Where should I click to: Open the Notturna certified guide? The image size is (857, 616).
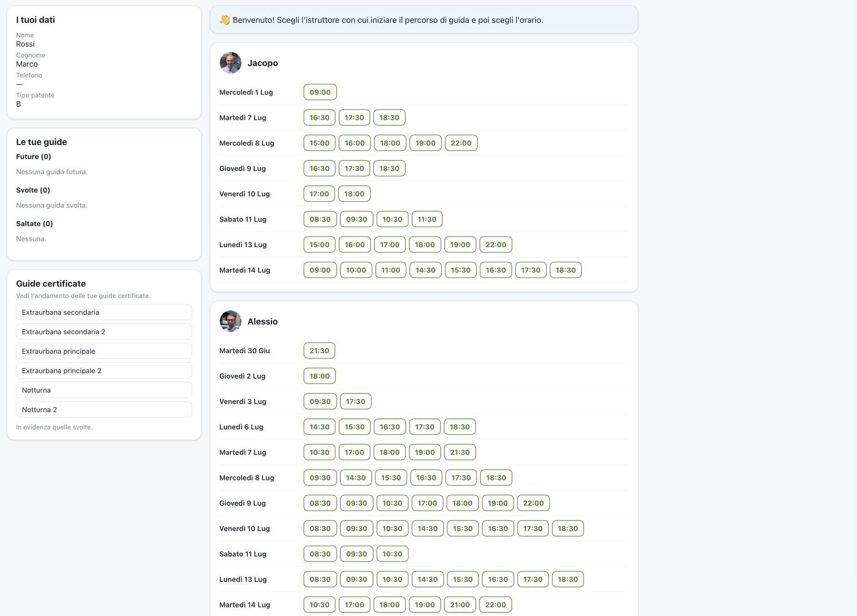point(104,391)
